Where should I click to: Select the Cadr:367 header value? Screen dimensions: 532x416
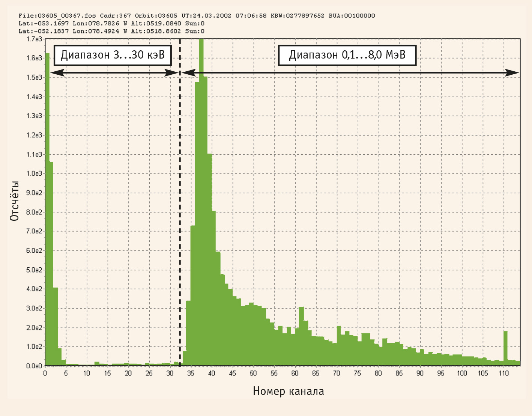point(115,16)
